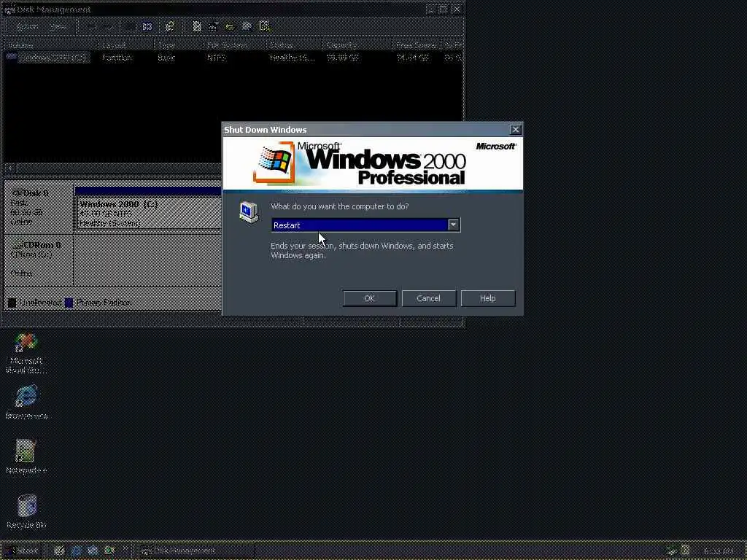747x560 pixels.
Task: Select the Recycle Bin desktop icon
Action: pyautogui.click(x=26, y=511)
